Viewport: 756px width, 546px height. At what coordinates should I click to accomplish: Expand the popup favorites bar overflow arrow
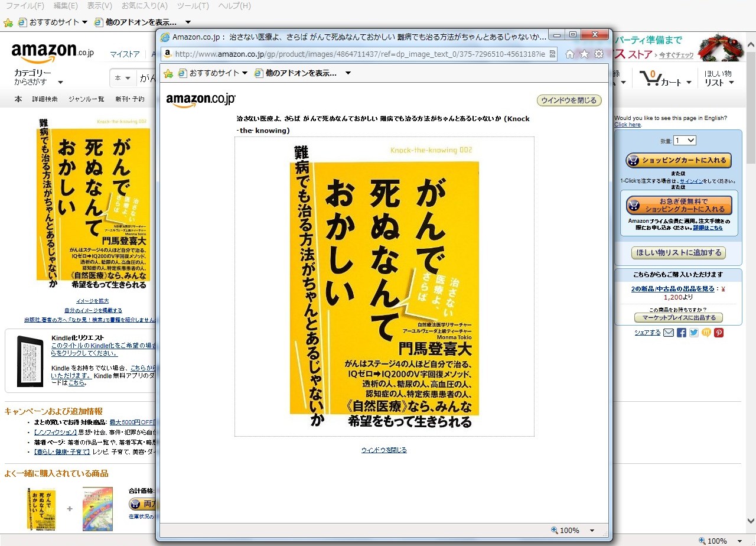coord(348,73)
